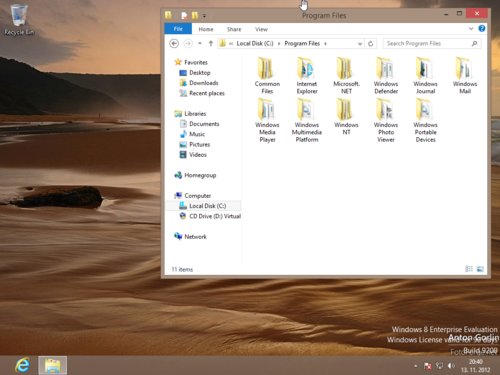
Task: Open the Common Files folder
Action: pos(267,76)
